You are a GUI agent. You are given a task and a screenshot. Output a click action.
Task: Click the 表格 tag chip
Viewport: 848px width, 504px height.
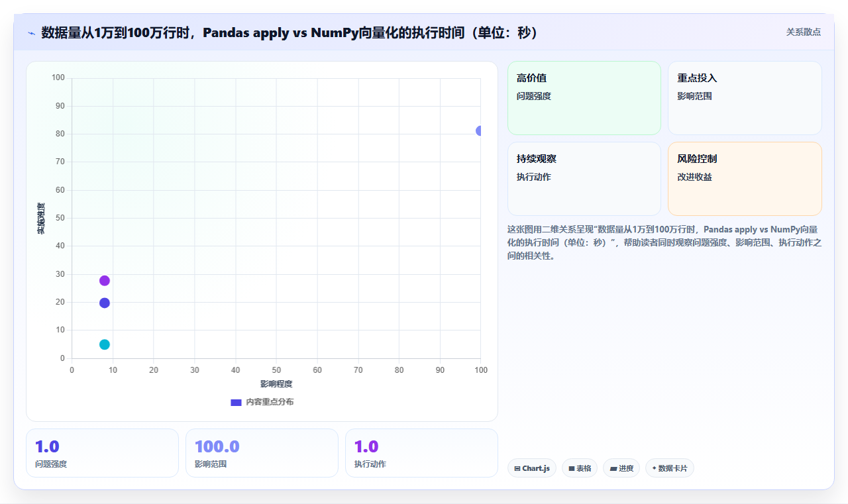coord(580,468)
